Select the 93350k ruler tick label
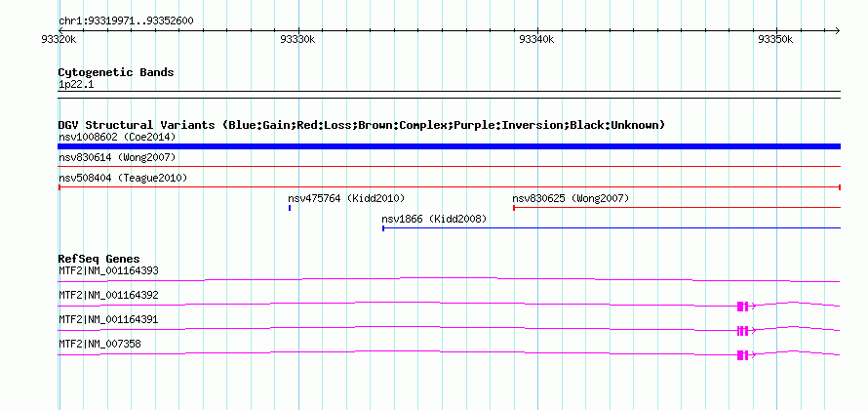Viewport: 868px width, 410px height. click(775, 39)
